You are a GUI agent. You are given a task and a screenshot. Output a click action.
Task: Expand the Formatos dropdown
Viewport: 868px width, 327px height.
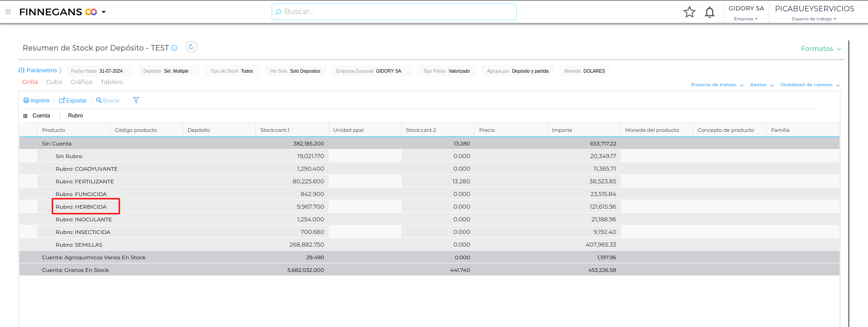click(x=821, y=49)
